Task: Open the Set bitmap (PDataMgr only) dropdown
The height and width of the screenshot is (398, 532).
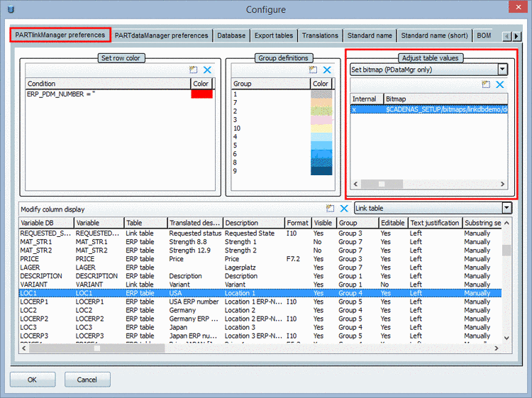Action: [x=502, y=70]
